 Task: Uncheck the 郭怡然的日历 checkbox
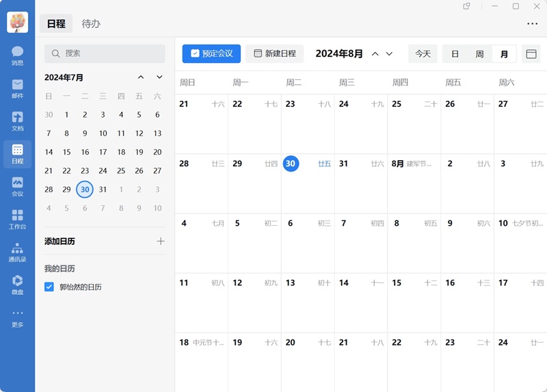coord(49,287)
